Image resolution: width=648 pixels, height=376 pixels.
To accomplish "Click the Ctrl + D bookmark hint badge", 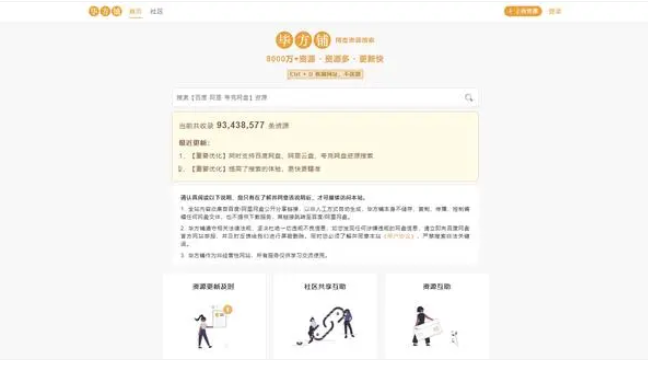I will (x=325, y=74).
